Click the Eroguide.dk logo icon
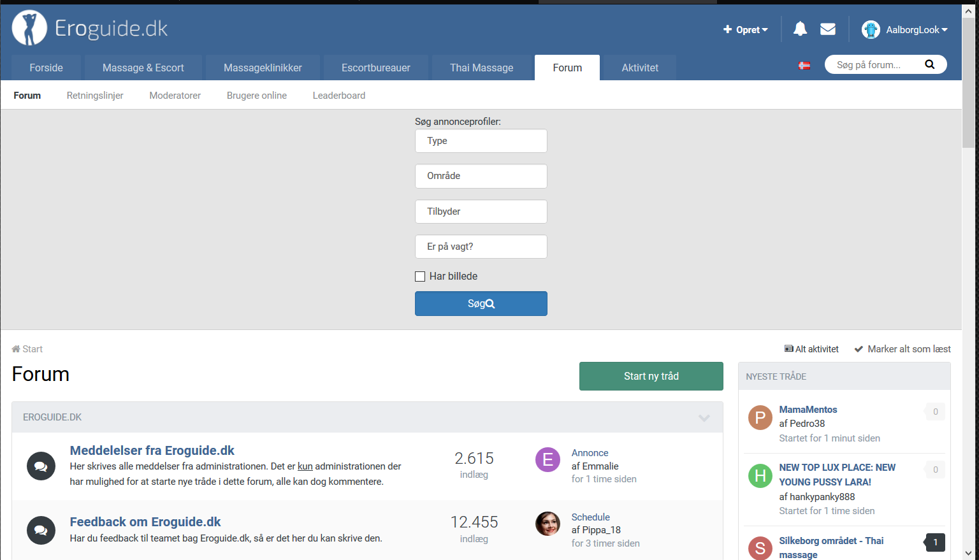The width and height of the screenshot is (979, 560). tap(29, 28)
